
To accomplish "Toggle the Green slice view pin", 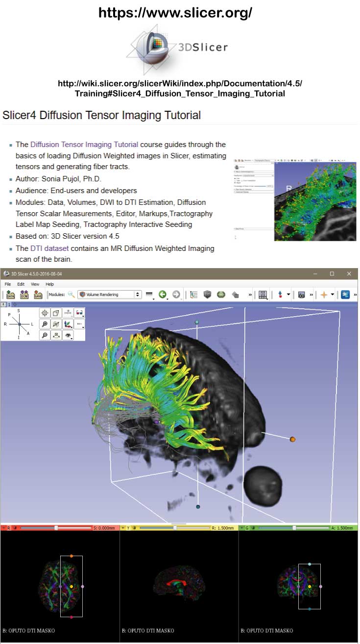I will [241, 528].
